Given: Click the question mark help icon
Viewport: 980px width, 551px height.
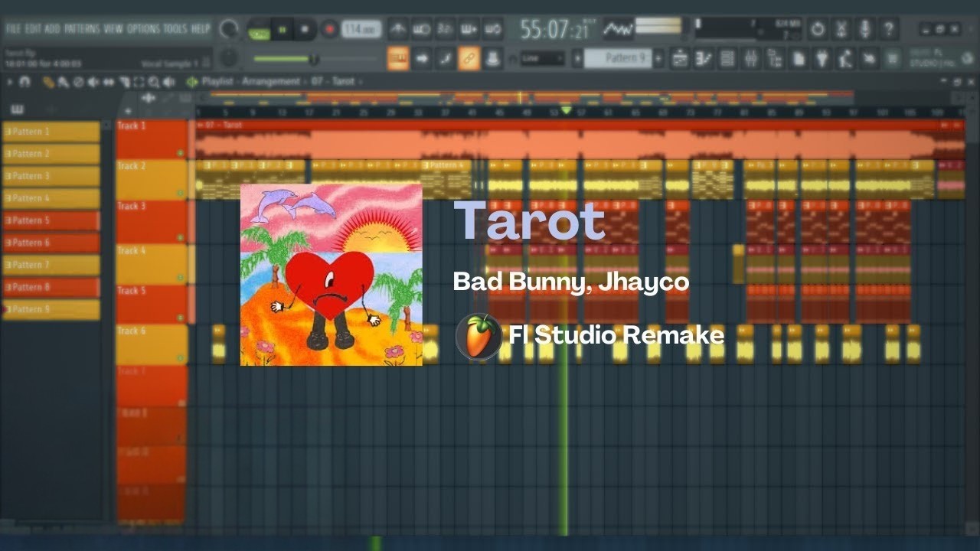Looking at the screenshot, I should click(889, 30).
